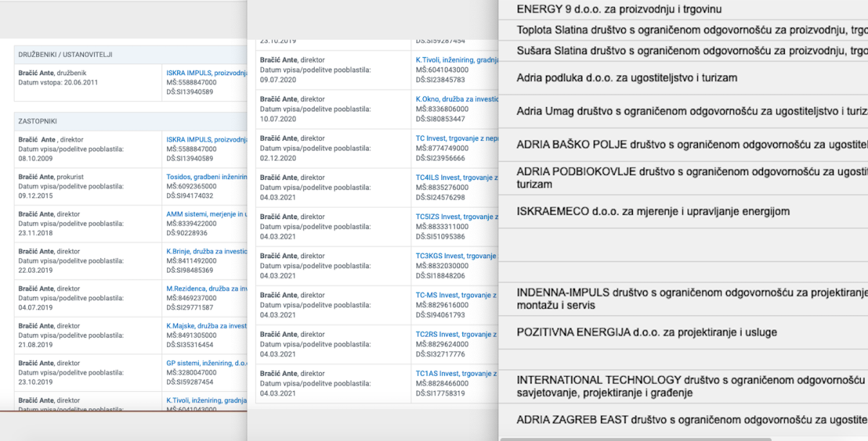Select the ENERGY 9 d.o.o. row
Viewport: 868px width, 441px height.
coord(684,9)
